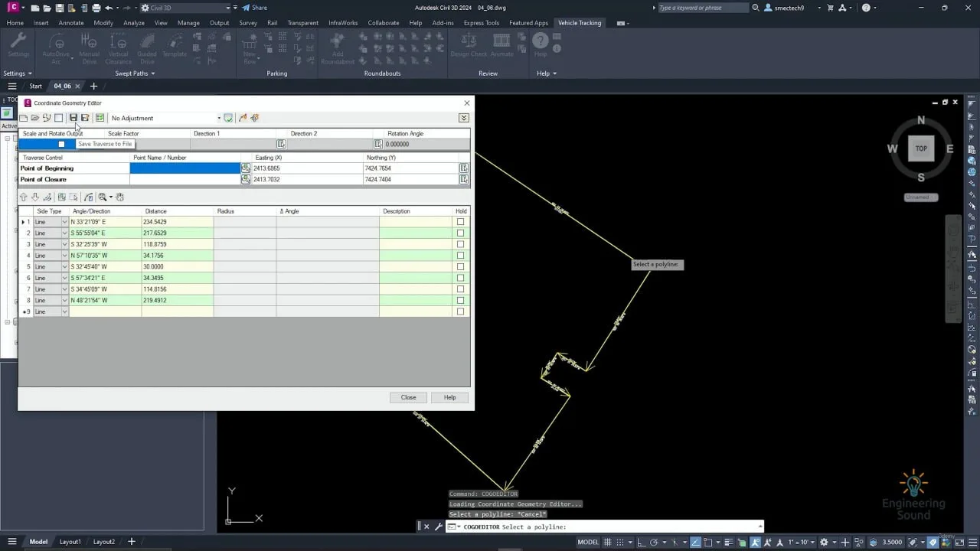980x551 pixels.
Task: Check the Hold box for row 8
Action: (x=460, y=300)
